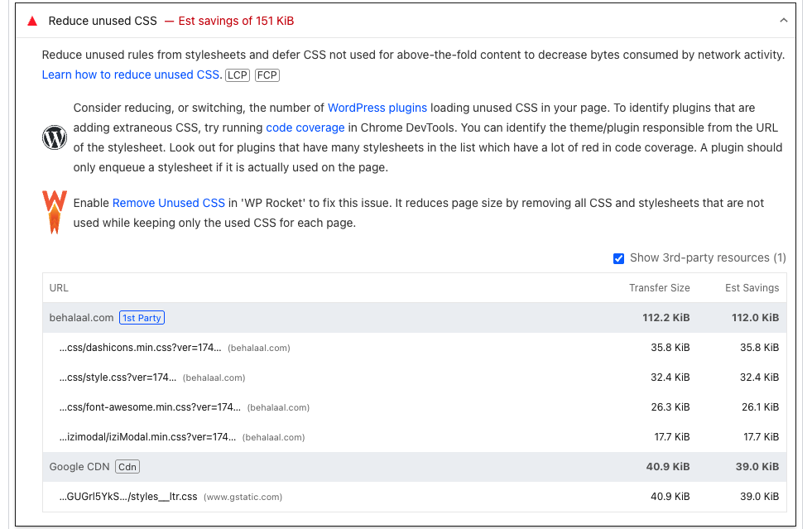Select the Google CDN group row
The height and width of the screenshot is (529, 812).
[x=415, y=467]
